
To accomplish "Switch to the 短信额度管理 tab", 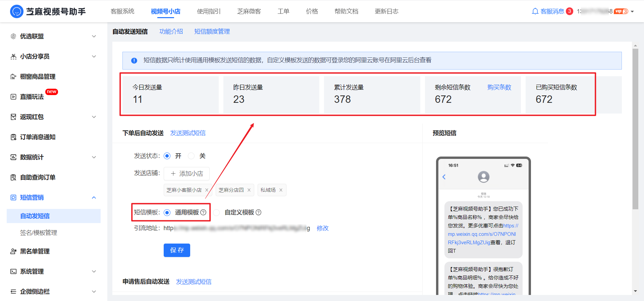I will tap(212, 32).
